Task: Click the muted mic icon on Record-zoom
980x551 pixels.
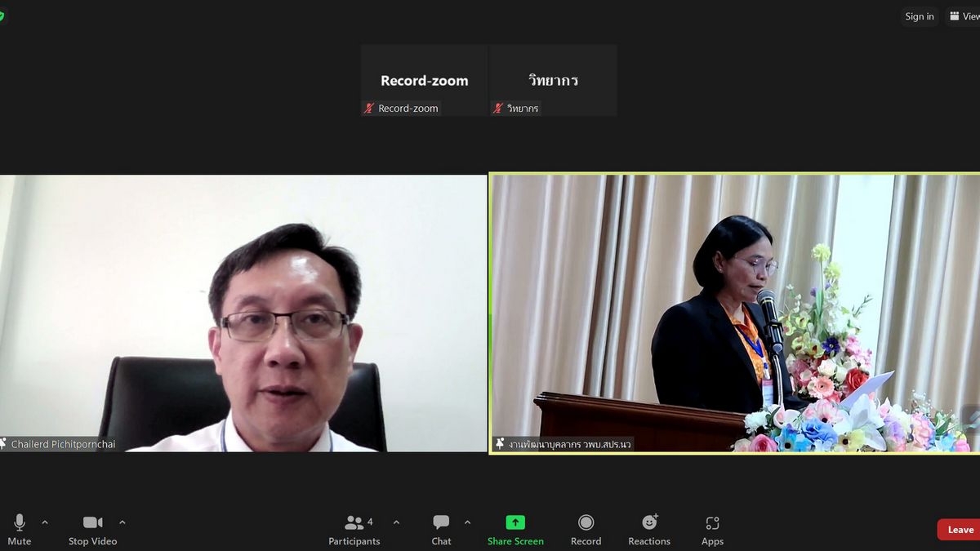Action: click(x=369, y=109)
